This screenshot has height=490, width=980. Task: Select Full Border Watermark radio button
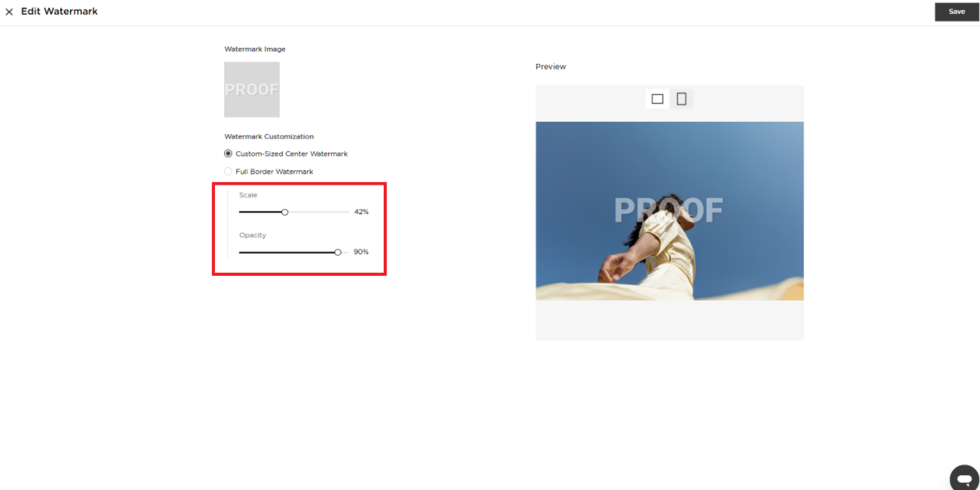tap(228, 172)
